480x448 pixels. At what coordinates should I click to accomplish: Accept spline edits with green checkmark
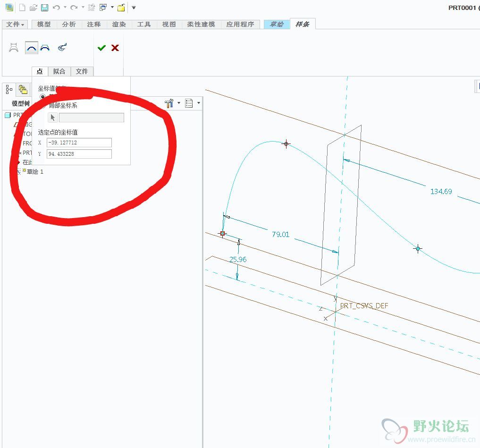coord(101,48)
